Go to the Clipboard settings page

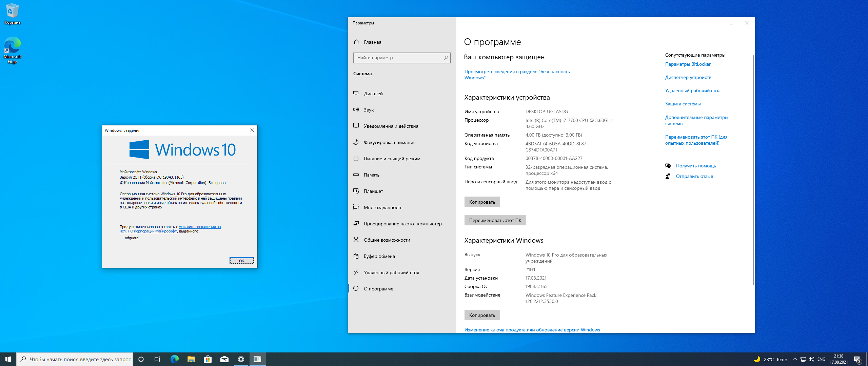click(x=379, y=256)
